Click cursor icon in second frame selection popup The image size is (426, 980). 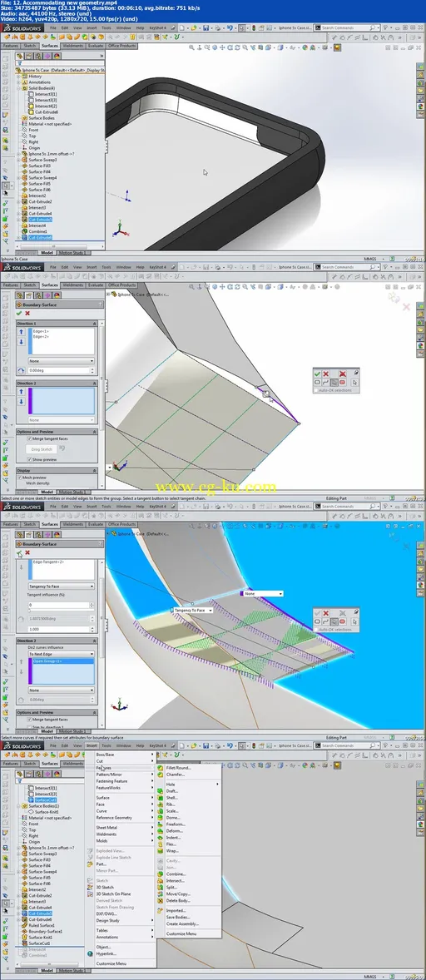pyautogui.click(x=354, y=383)
